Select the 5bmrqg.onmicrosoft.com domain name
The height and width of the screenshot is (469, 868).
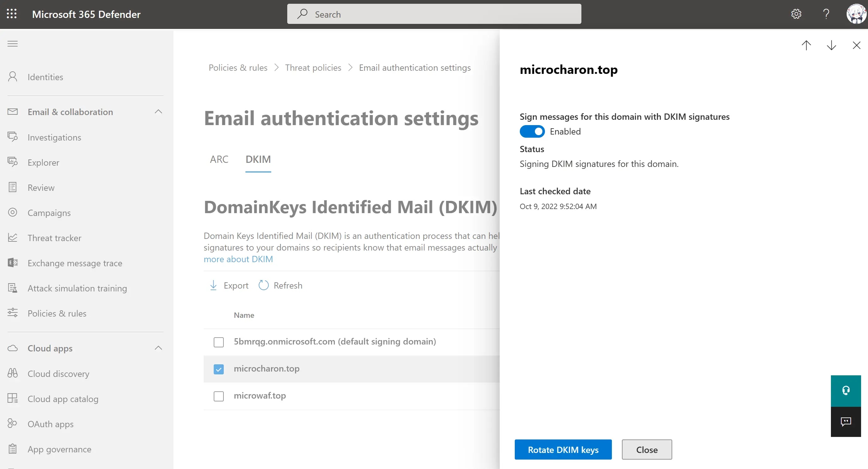[x=335, y=342]
